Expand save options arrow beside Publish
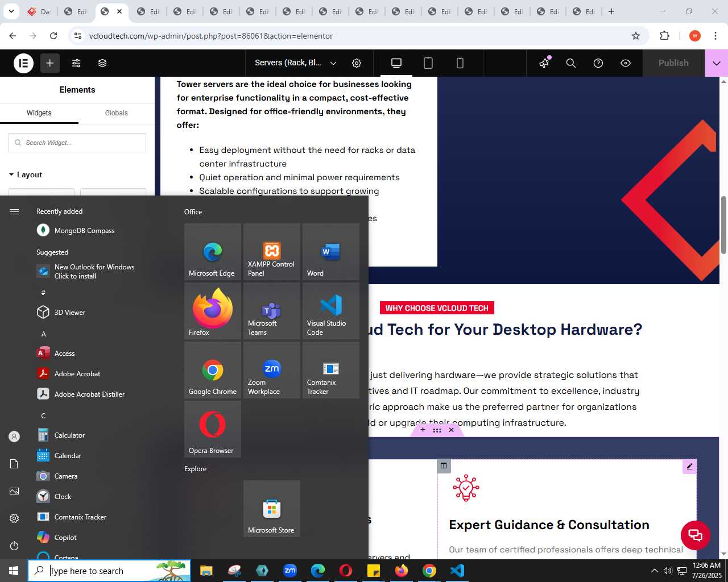Screen dimensions: 728x582 [717, 63]
